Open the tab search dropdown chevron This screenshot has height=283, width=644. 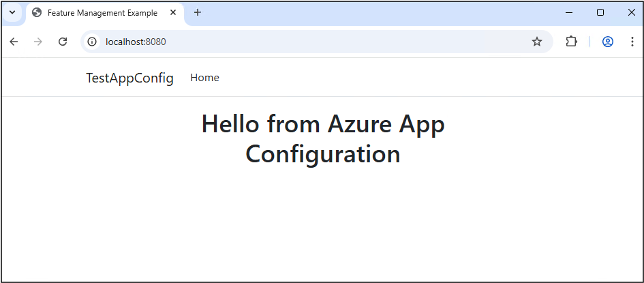pos(12,12)
